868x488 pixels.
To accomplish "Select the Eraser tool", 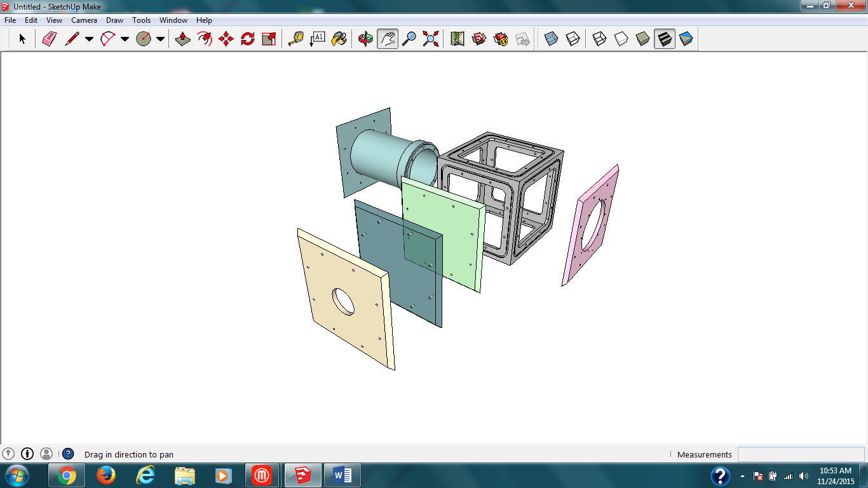I will click(50, 39).
